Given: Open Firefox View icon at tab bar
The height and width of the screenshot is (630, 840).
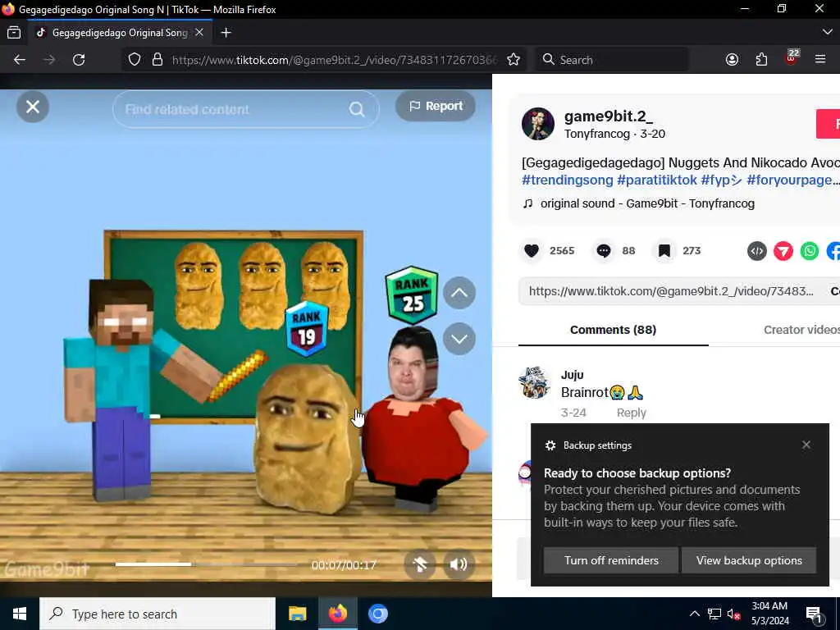Looking at the screenshot, I should [14, 33].
